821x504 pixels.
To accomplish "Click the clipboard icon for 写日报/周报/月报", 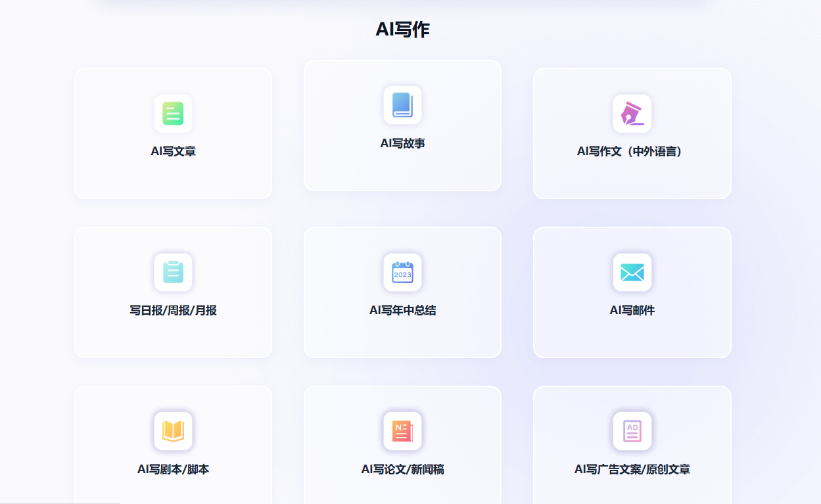I will point(173,272).
